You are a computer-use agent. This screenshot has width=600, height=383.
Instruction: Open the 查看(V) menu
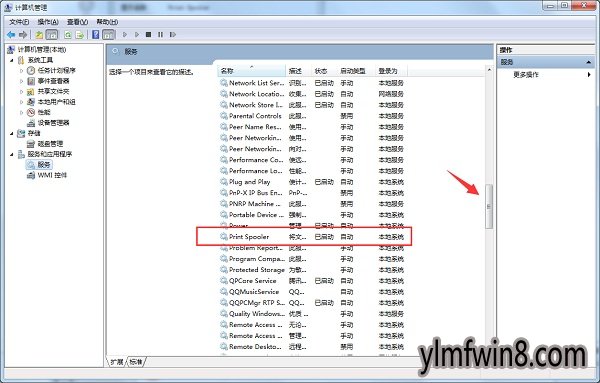pyautogui.click(x=77, y=22)
